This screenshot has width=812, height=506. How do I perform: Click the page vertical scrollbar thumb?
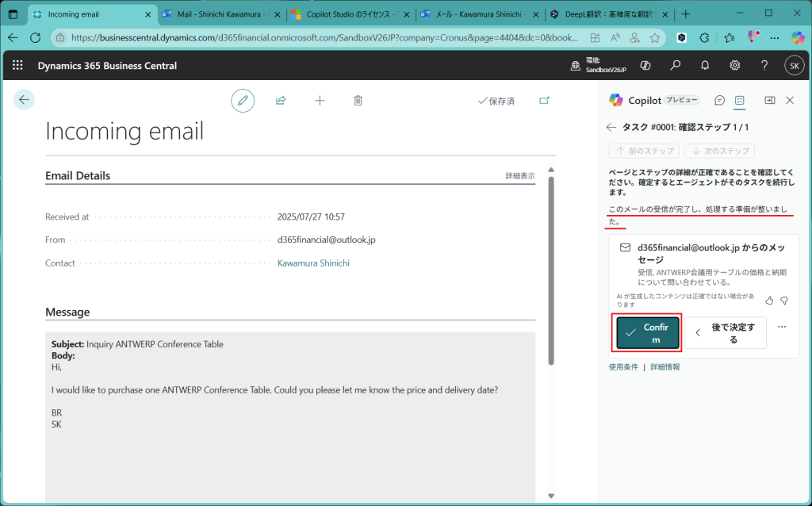551,270
